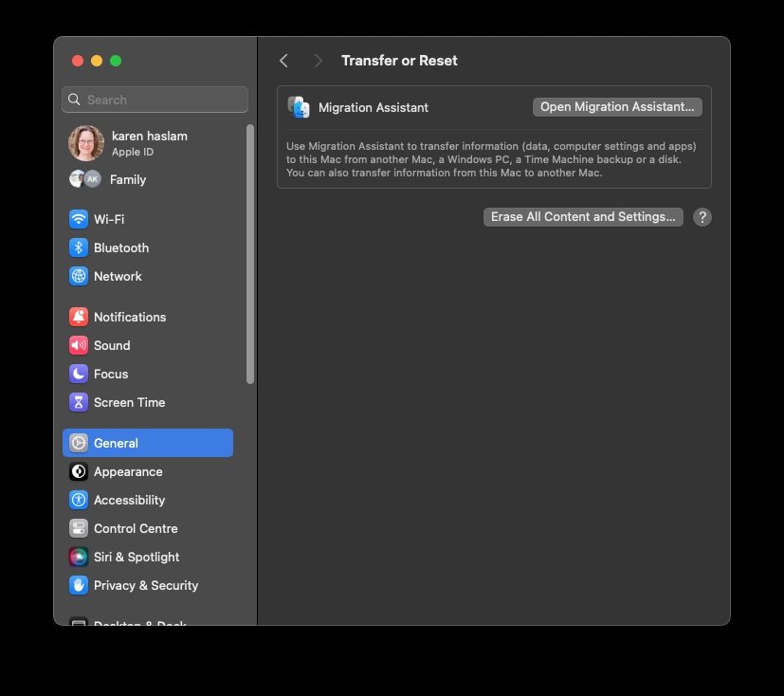Open Privacy & Security hand icon

coord(79,585)
